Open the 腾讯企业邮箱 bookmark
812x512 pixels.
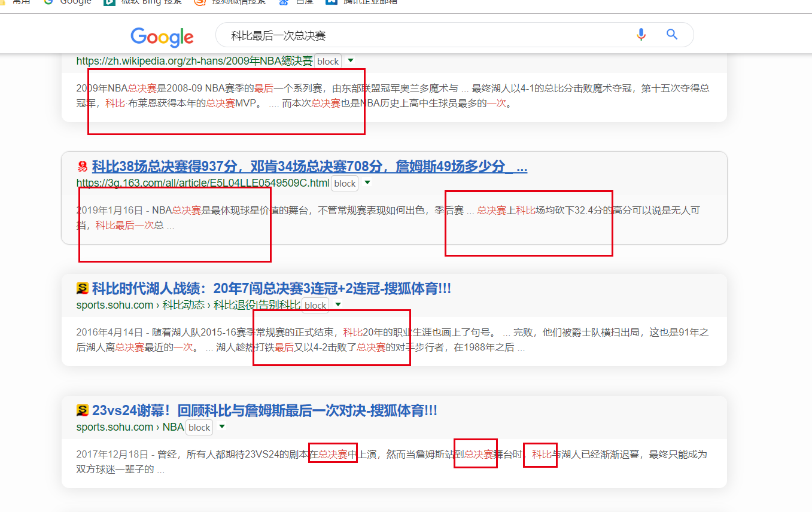(x=362, y=2)
